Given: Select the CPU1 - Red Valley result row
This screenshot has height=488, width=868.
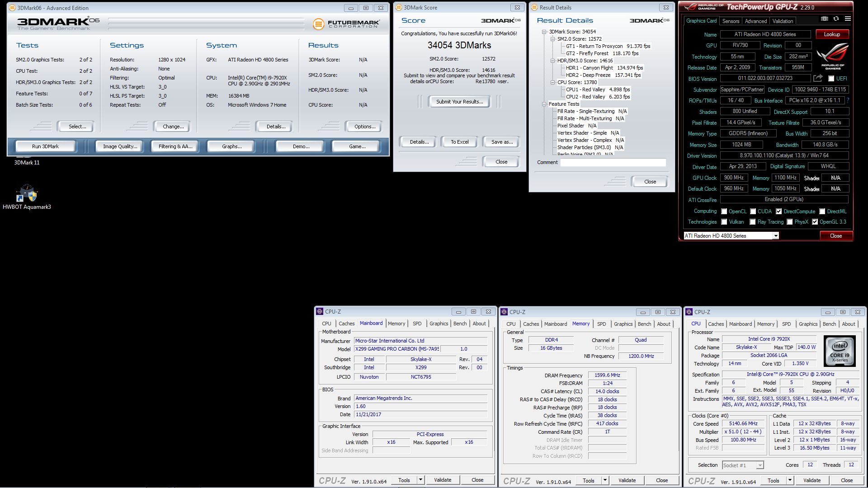Looking at the screenshot, I should click(598, 89).
